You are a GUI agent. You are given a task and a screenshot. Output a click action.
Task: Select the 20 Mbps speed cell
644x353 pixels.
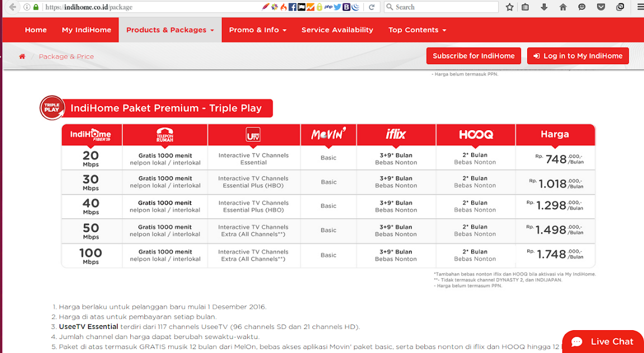coord(91,158)
